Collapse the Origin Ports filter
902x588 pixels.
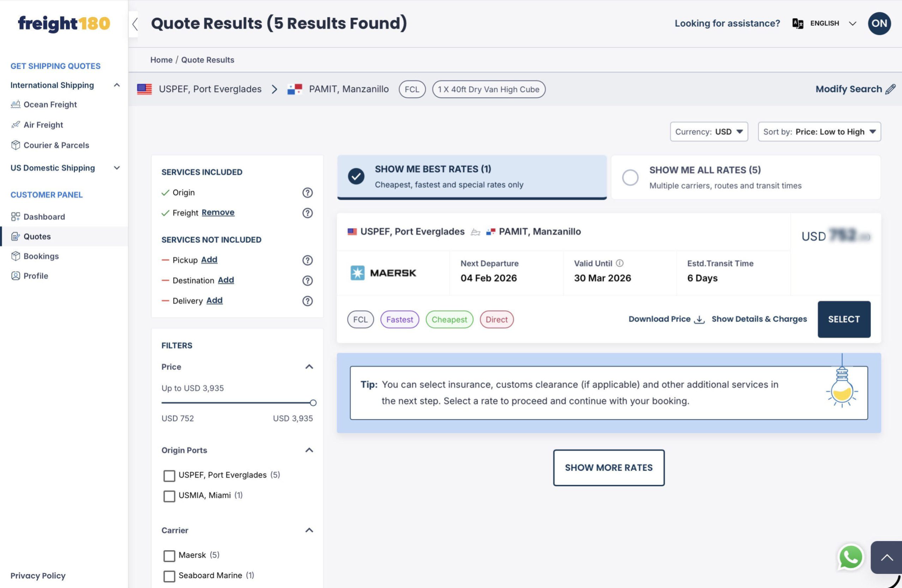click(x=309, y=450)
